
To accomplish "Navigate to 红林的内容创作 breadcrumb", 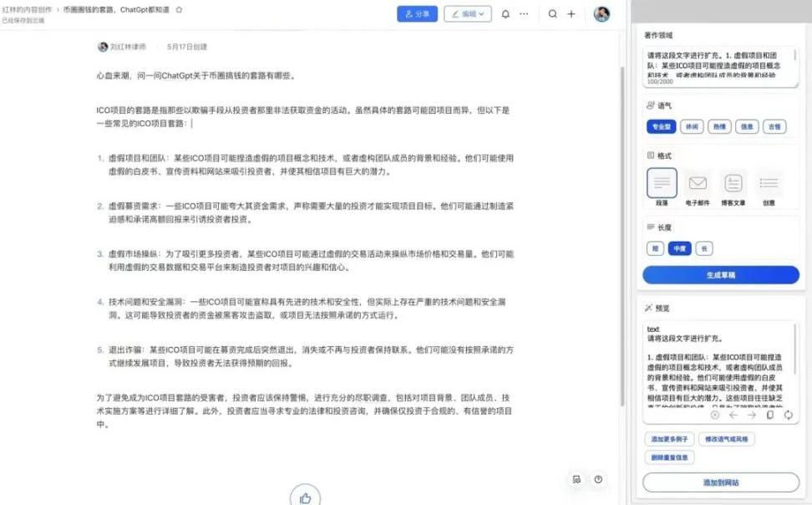I will tap(26, 9).
